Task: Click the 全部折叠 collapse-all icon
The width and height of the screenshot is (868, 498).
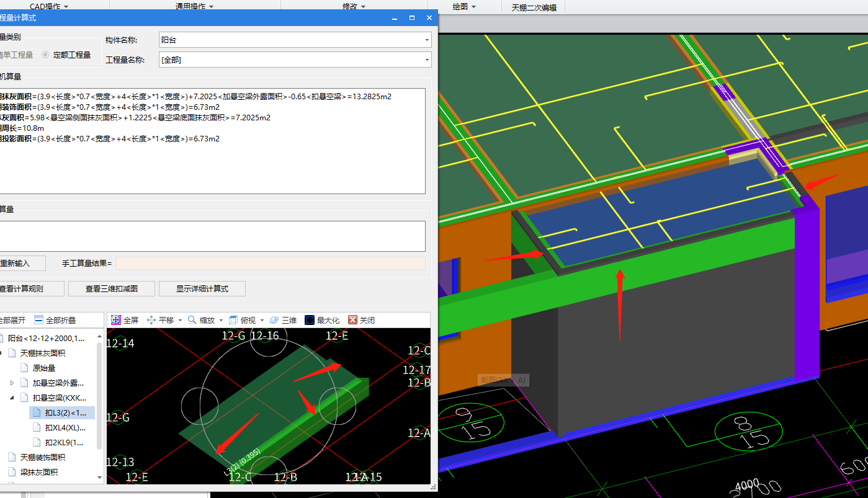Action: [38, 320]
